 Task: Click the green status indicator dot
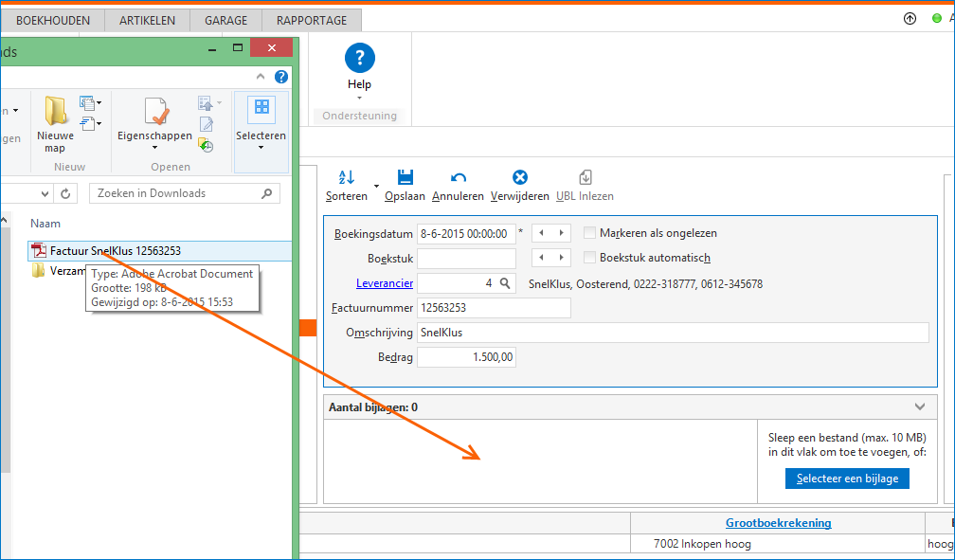click(x=937, y=19)
